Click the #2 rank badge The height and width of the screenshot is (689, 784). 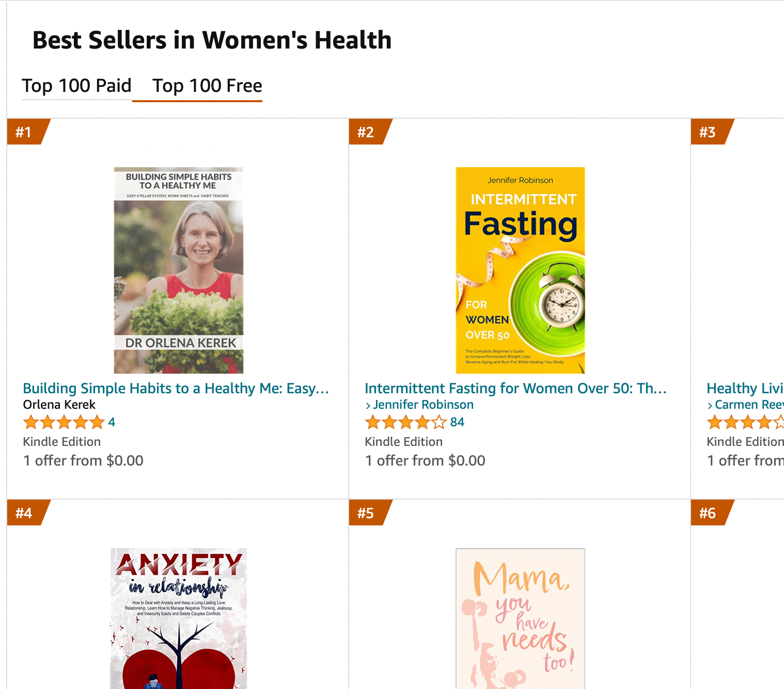coord(367,132)
